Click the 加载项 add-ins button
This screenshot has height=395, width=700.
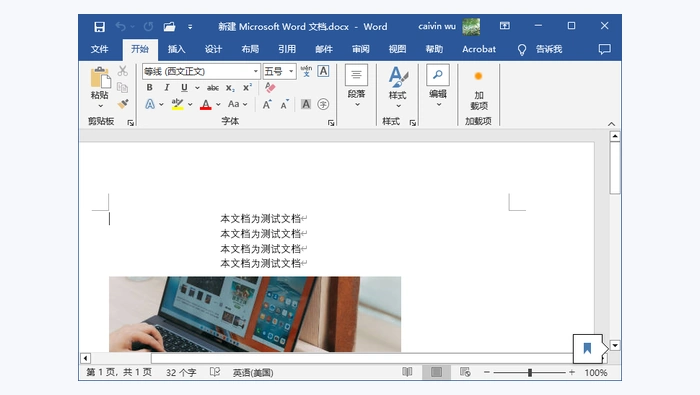(479, 91)
